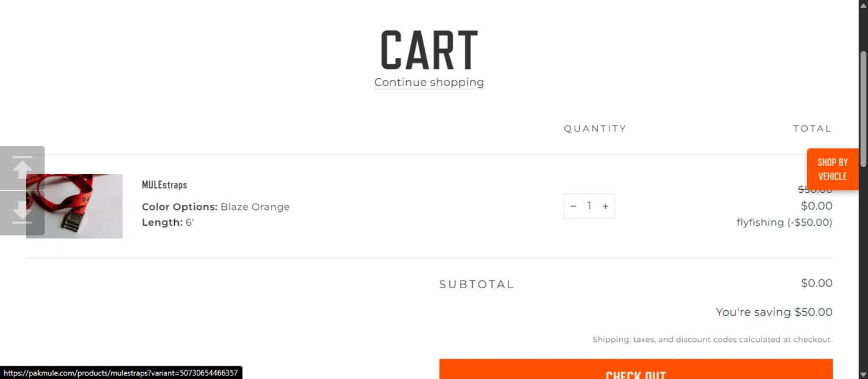Screen dimensions: 868x379
Task: Follow the Continue shopping link
Action: [429, 82]
